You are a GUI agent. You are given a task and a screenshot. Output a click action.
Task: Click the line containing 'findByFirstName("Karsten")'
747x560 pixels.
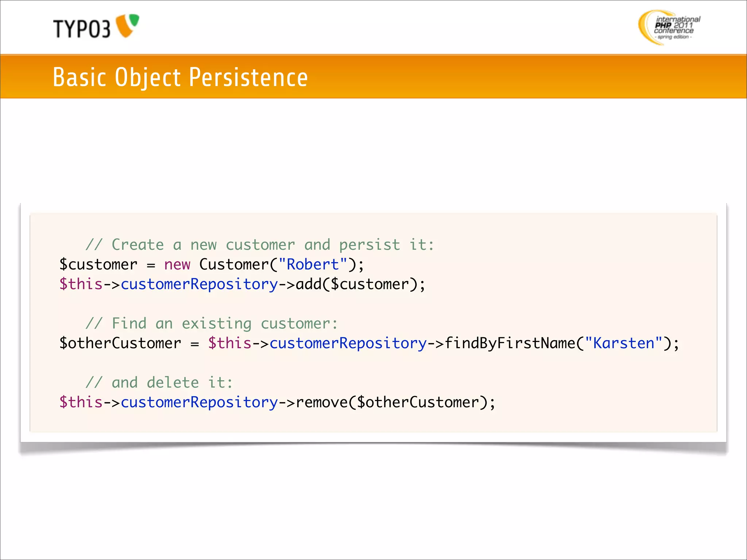pyautogui.click(x=369, y=343)
